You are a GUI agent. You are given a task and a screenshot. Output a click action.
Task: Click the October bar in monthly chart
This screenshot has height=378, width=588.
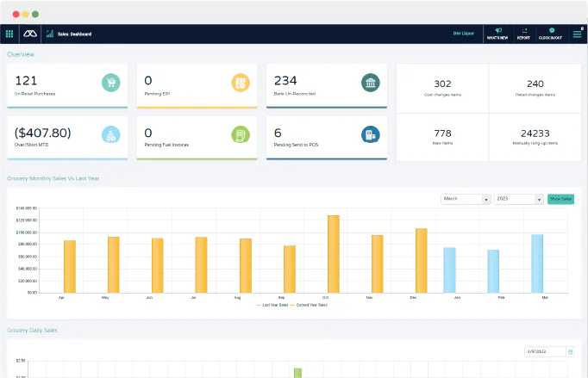coord(334,254)
